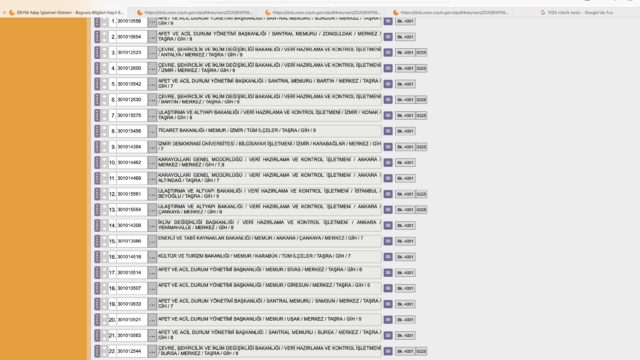
Task: Select 'KÜLTÜR VE TURİZM BAKANLIĞI / MEMUR / KARABÜK' text
Action: pyautogui.click(x=269, y=257)
